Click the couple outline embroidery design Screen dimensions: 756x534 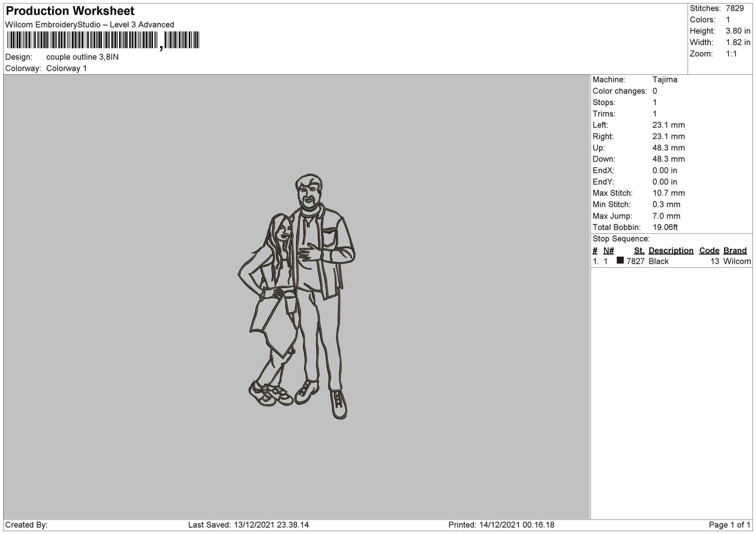click(297, 297)
